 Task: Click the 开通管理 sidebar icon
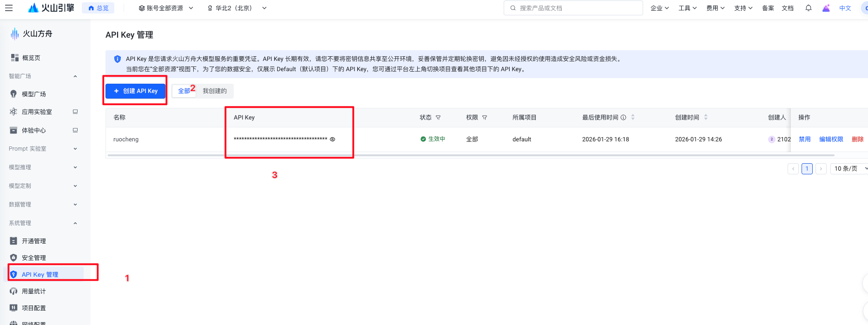point(13,241)
